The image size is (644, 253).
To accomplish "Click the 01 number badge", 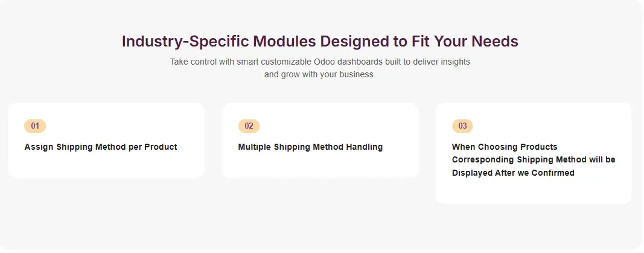I will [x=35, y=126].
